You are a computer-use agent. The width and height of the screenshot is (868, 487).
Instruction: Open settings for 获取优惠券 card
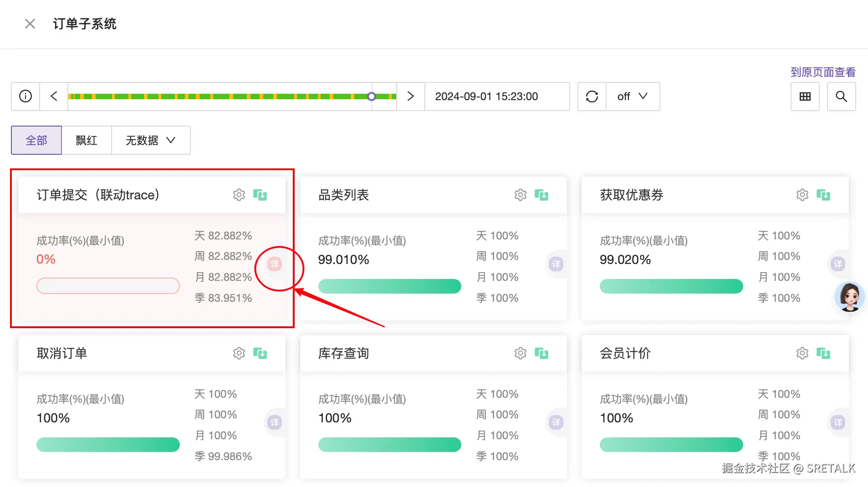tap(802, 194)
